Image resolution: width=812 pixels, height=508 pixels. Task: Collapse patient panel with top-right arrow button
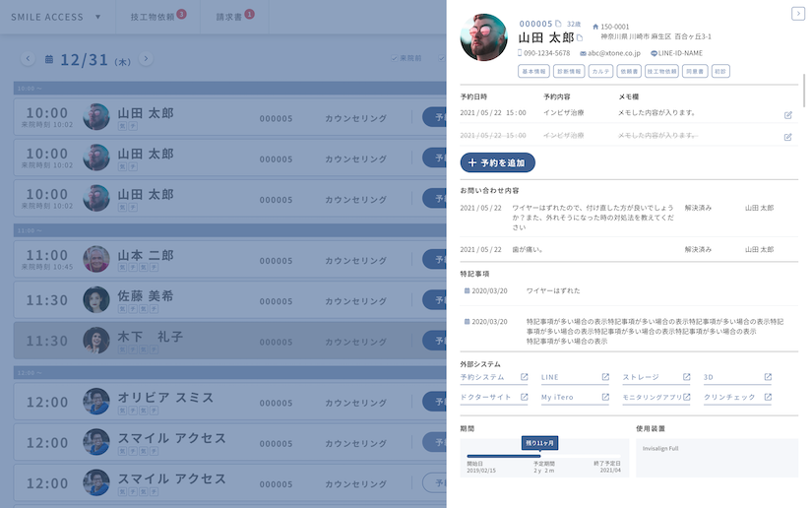click(797, 13)
